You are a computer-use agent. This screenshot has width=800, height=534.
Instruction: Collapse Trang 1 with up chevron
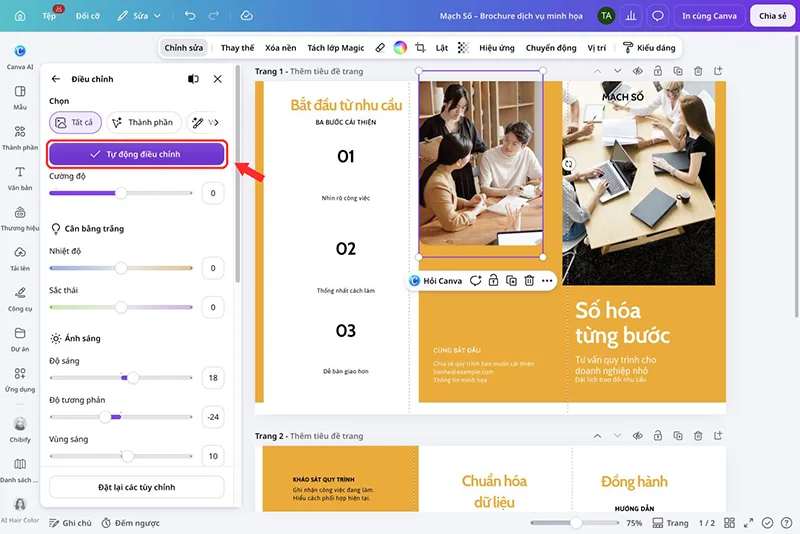(x=597, y=71)
